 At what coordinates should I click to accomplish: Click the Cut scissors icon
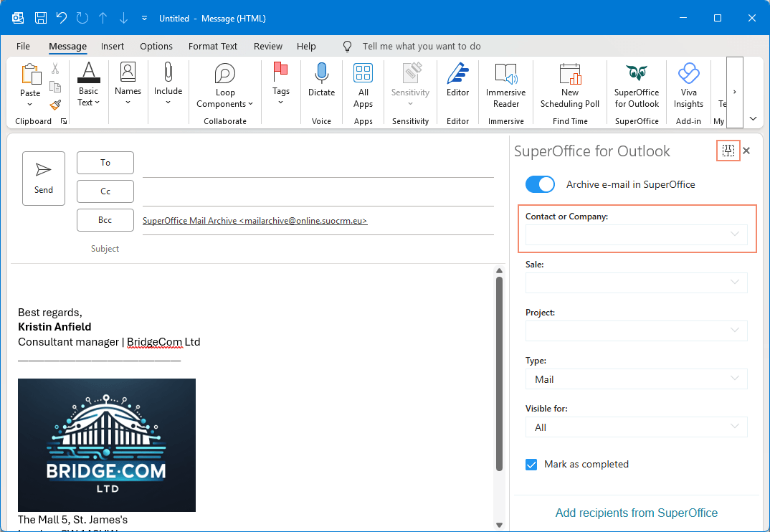pyautogui.click(x=55, y=68)
